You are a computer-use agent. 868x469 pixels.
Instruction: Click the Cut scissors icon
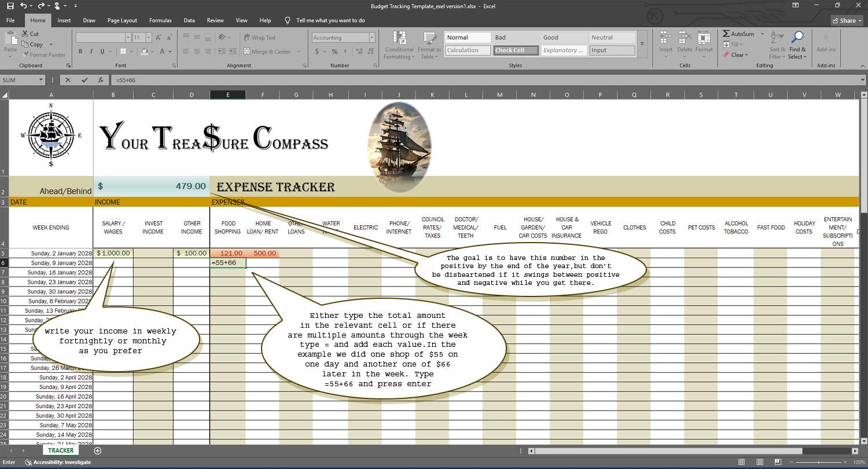pyautogui.click(x=26, y=34)
